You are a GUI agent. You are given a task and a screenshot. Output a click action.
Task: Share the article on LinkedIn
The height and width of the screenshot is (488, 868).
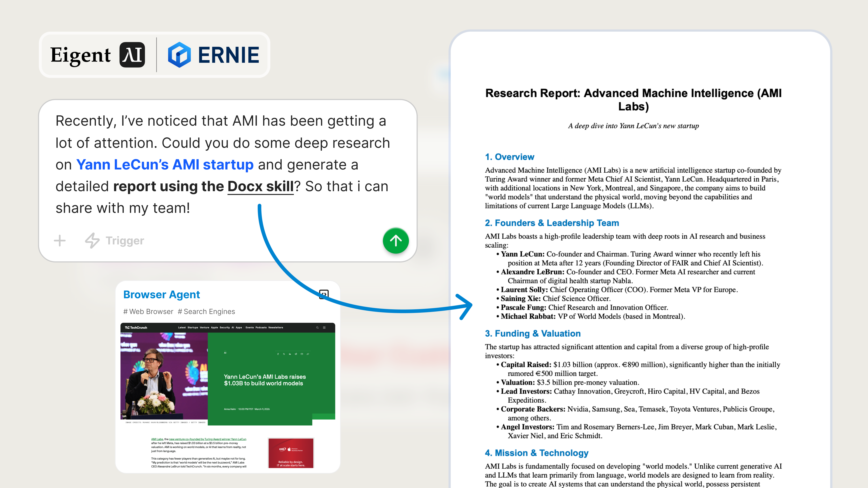coord(290,354)
